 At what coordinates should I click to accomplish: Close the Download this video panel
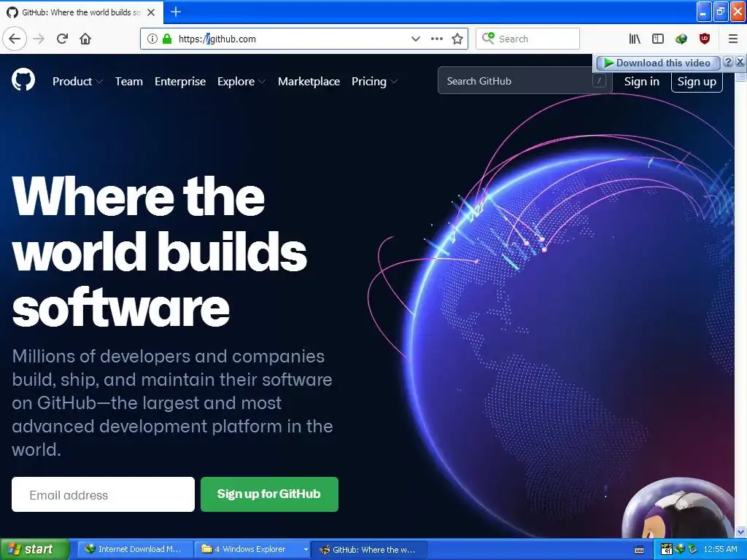(x=740, y=62)
